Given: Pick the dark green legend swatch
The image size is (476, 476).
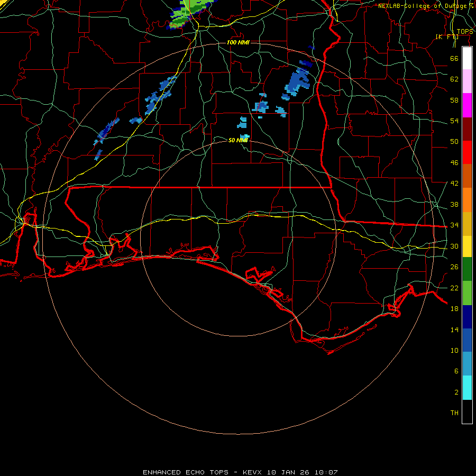Looking at the screenshot, I should click(467, 269).
